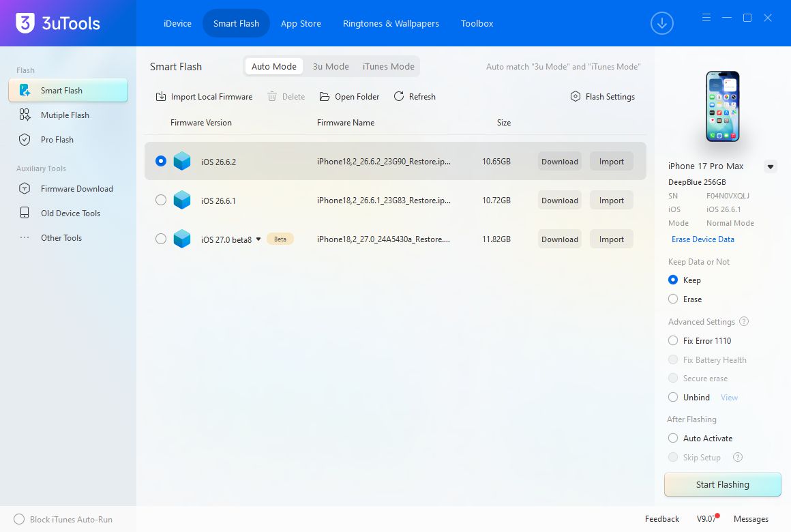
Task: Click the Delete trash icon
Action: click(x=272, y=96)
